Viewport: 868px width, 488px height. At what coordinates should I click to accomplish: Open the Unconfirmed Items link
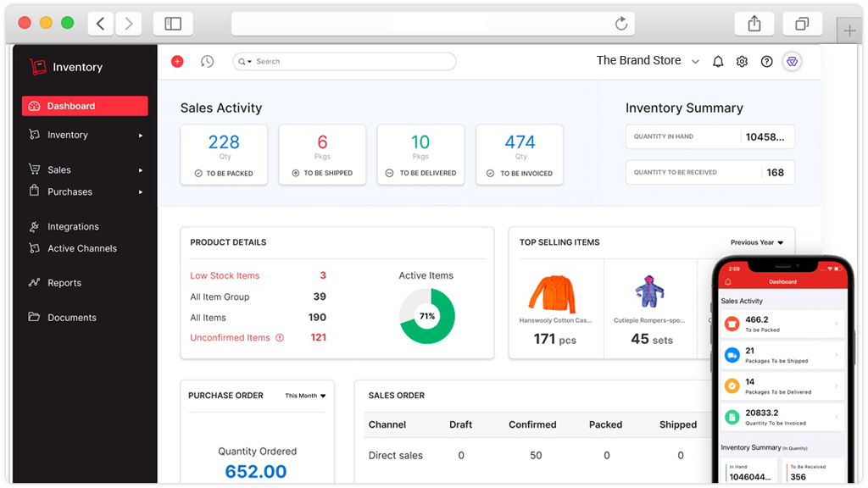230,337
